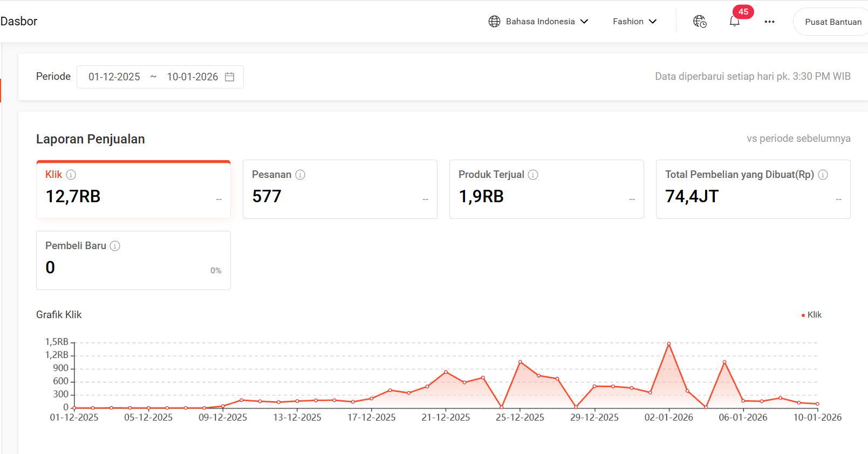This screenshot has height=454, width=868.
Task: Click the info icon next to Klik
Action: (x=71, y=175)
